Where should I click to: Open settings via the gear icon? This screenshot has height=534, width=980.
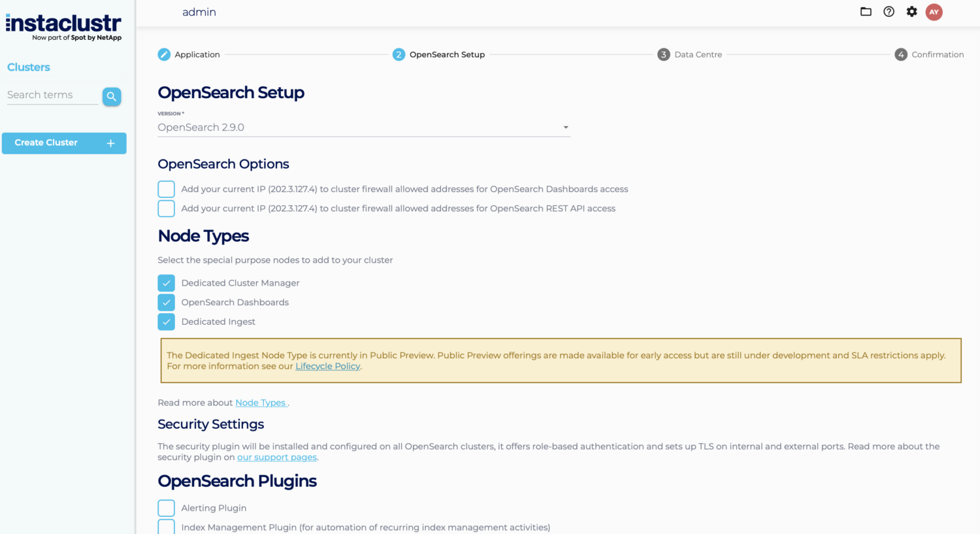point(911,11)
